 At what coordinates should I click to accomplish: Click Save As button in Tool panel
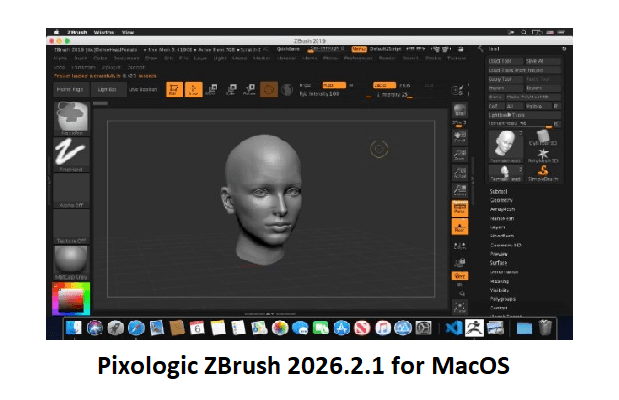(x=543, y=61)
